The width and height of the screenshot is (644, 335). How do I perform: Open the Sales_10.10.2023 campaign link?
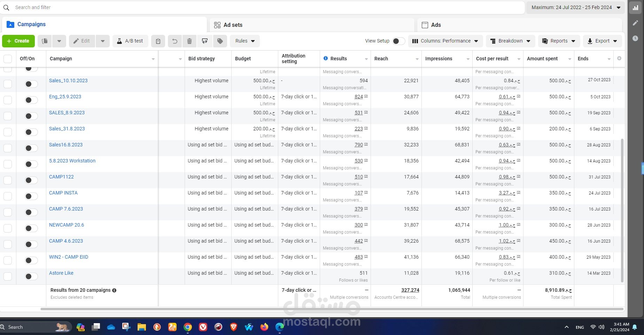[x=68, y=81]
